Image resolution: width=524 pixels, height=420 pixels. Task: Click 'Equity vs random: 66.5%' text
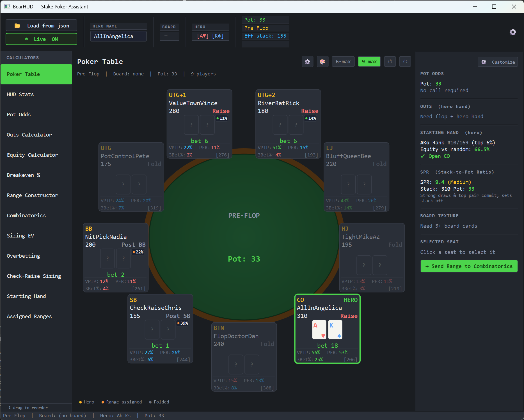click(455, 149)
